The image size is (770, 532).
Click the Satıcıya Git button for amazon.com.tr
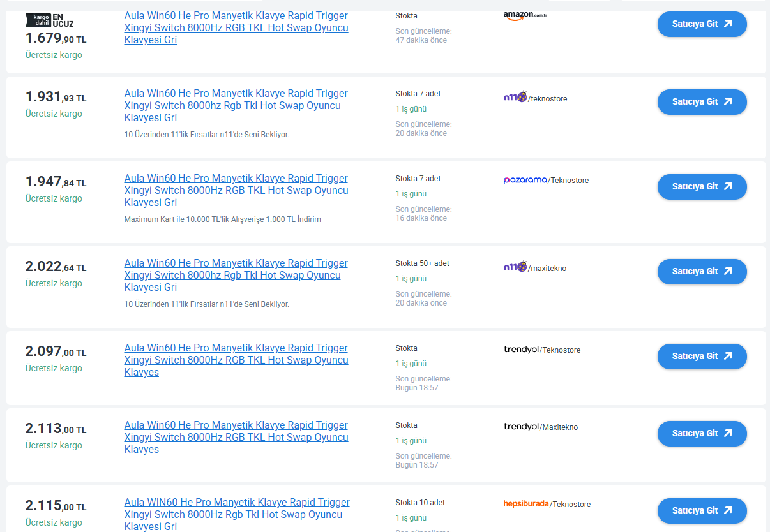702,24
